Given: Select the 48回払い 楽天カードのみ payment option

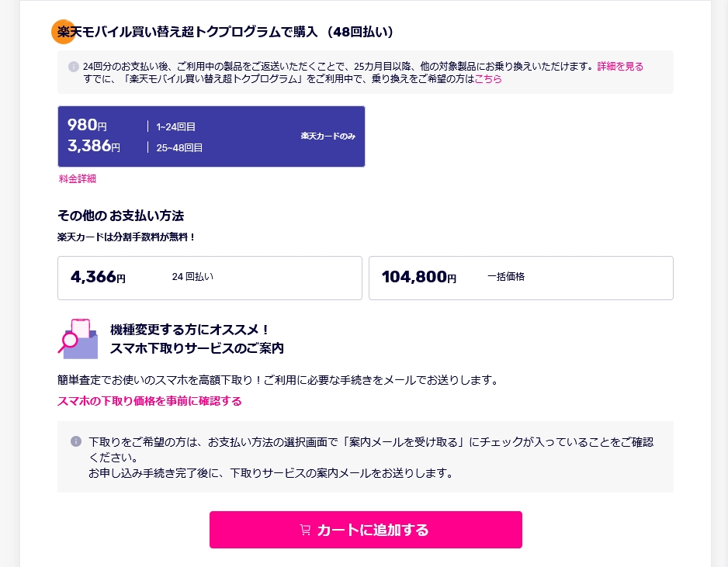Looking at the screenshot, I should pos(211,137).
